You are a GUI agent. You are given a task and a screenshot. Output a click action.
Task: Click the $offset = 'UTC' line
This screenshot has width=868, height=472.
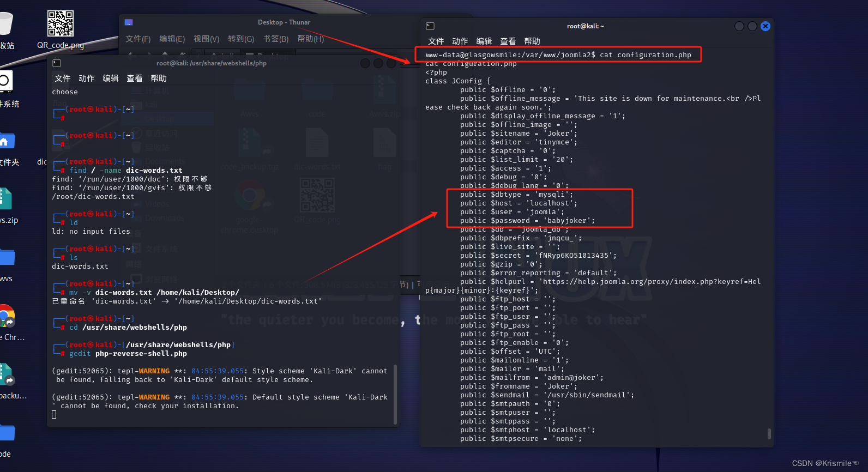click(510, 352)
